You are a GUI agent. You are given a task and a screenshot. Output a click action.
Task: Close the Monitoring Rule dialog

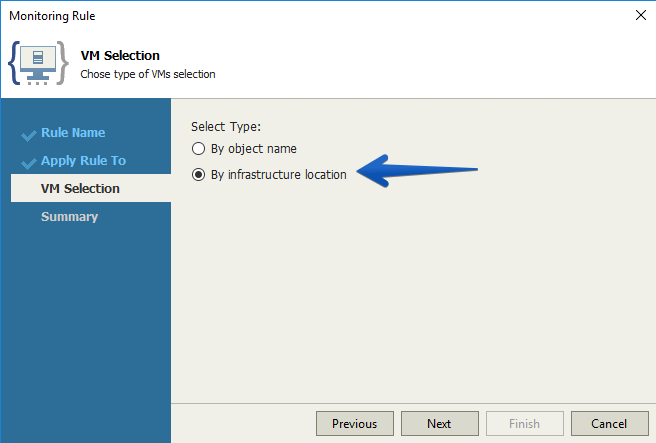pyautogui.click(x=641, y=15)
